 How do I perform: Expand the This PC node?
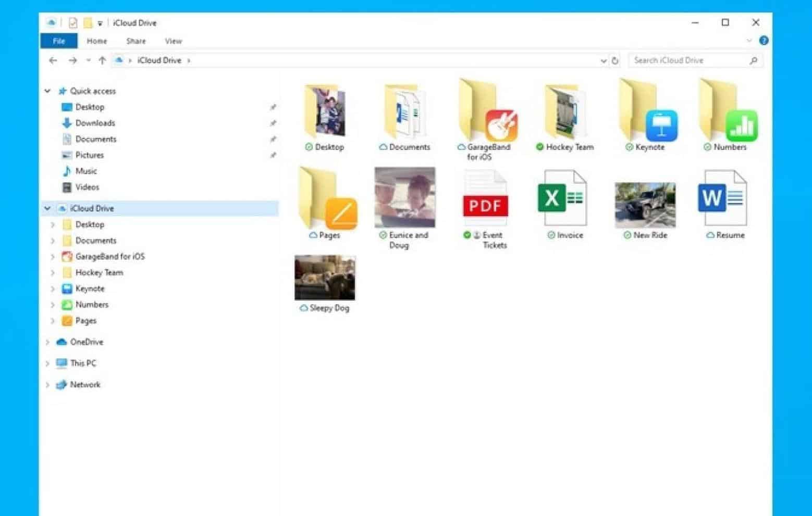click(47, 363)
